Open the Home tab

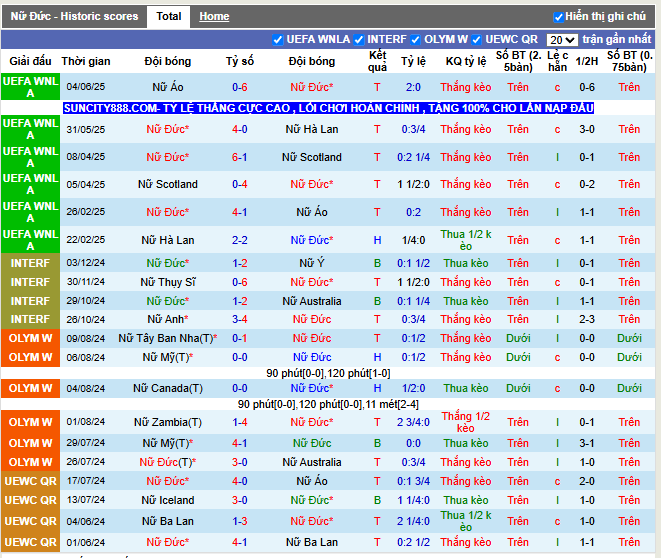[x=214, y=16]
